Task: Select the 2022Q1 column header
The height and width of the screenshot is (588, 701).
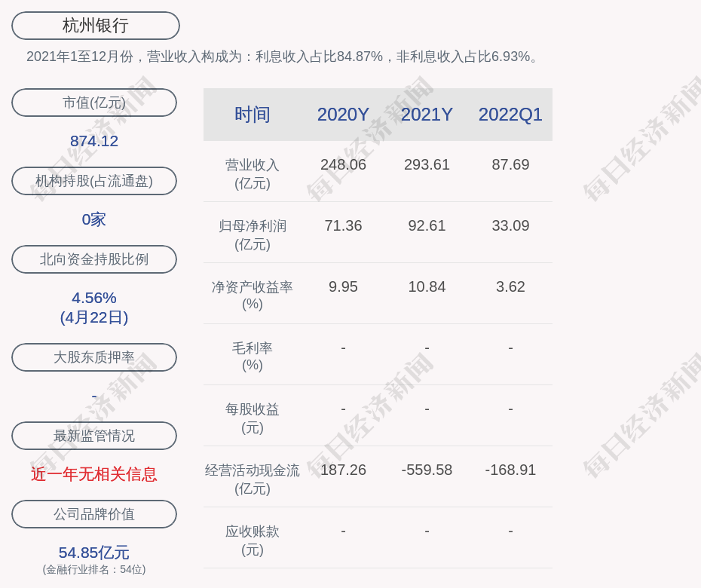Action: point(510,115)
